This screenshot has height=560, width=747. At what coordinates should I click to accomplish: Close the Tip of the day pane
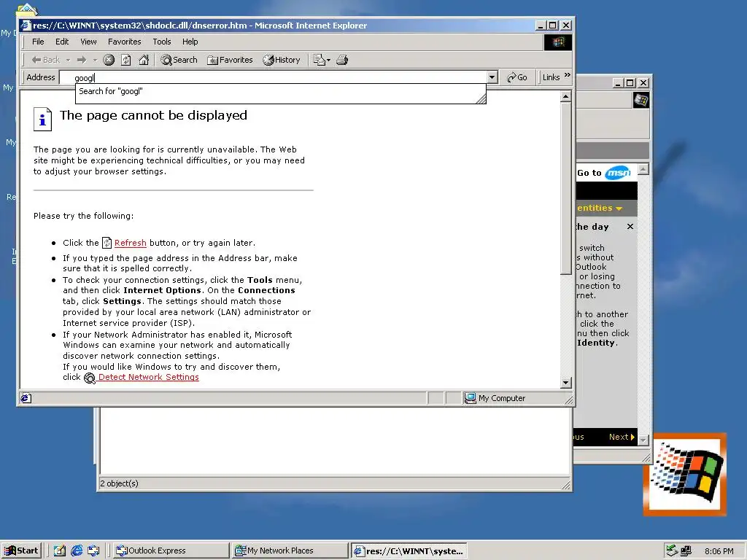click(x=630, y=227)
